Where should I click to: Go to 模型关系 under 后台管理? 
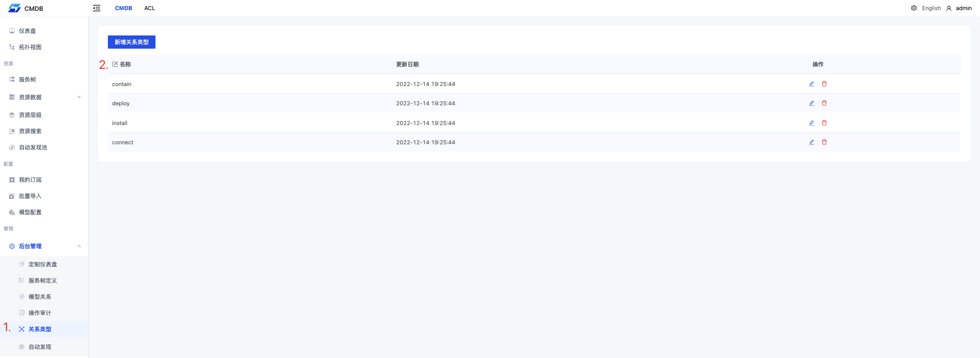tap(40, 297)
